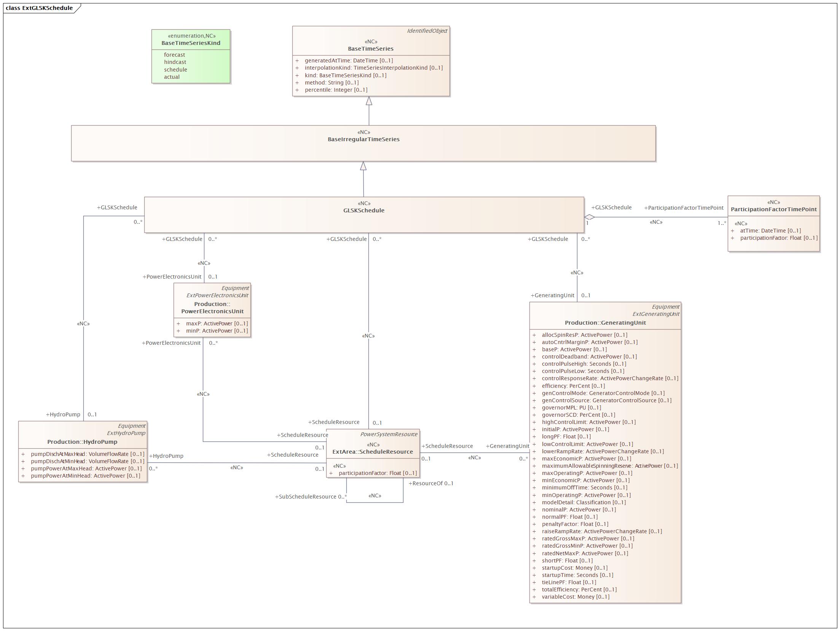Click participationFactor attribute in ParticipationFactorTimePoint
The image size is (840, 631).
pos(779,238)
